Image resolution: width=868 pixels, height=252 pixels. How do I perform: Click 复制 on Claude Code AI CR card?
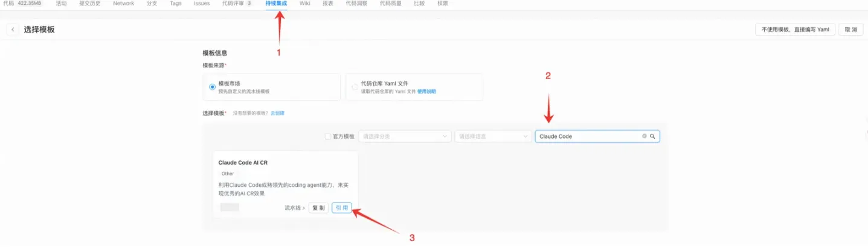coord(318,207)
